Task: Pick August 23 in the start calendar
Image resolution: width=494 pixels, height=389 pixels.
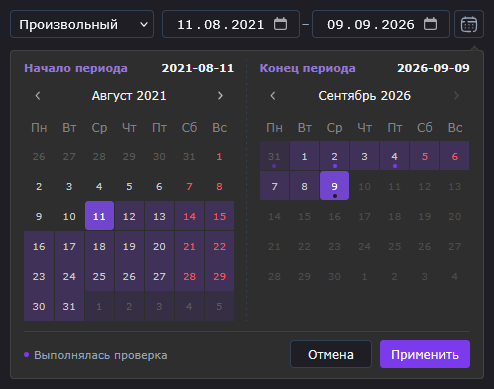Action: point(39,276)
